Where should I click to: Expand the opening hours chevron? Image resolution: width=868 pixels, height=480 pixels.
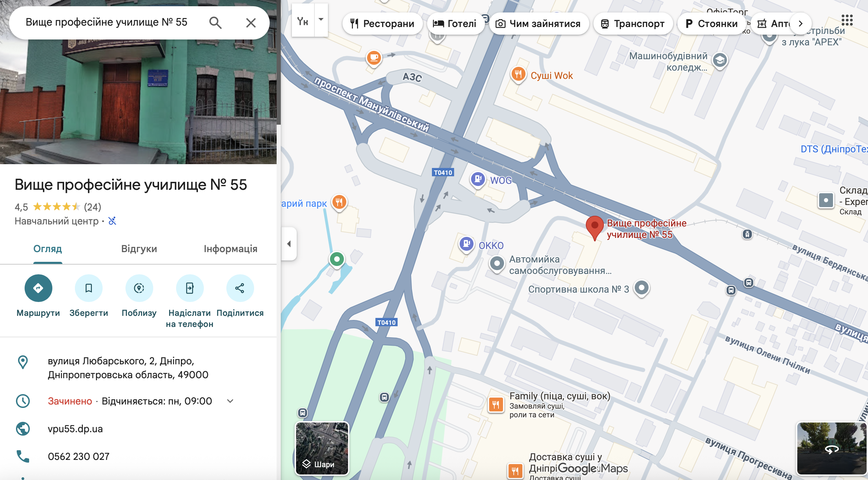coord(230,401)
